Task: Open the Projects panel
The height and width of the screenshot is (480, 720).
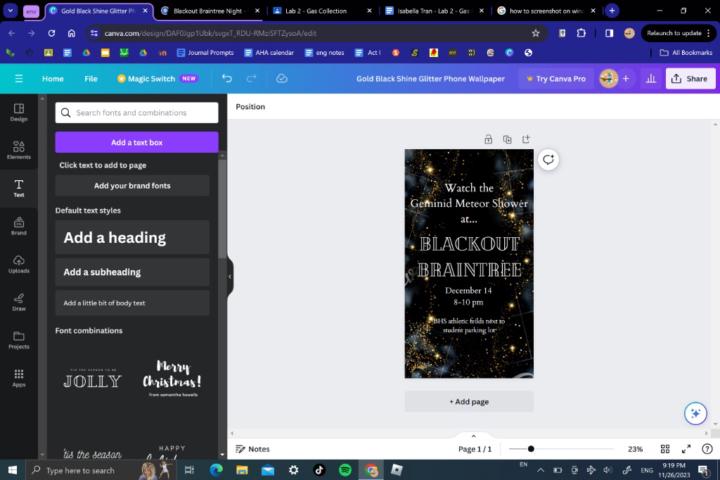Action: [19, 340]
